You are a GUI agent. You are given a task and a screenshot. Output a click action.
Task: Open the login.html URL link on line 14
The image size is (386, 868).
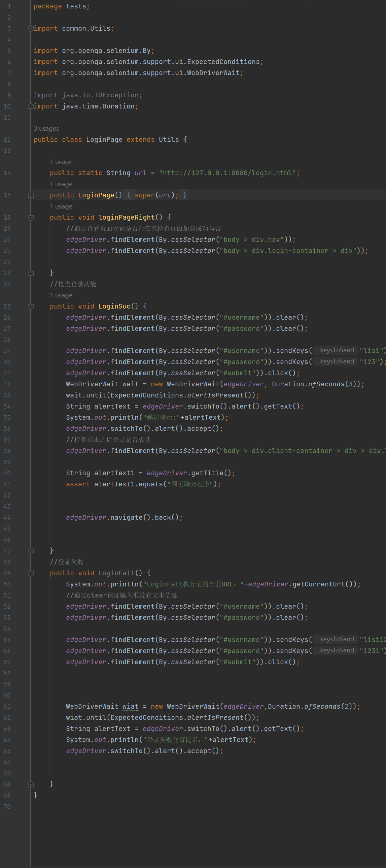pos(227,173)
